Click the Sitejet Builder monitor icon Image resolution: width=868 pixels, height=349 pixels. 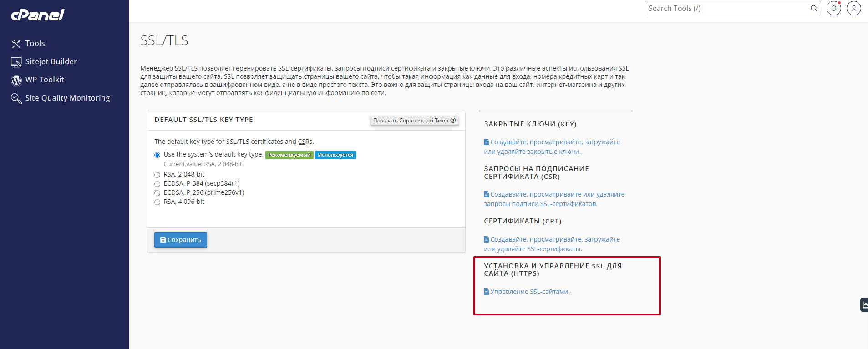coord(16,62)
